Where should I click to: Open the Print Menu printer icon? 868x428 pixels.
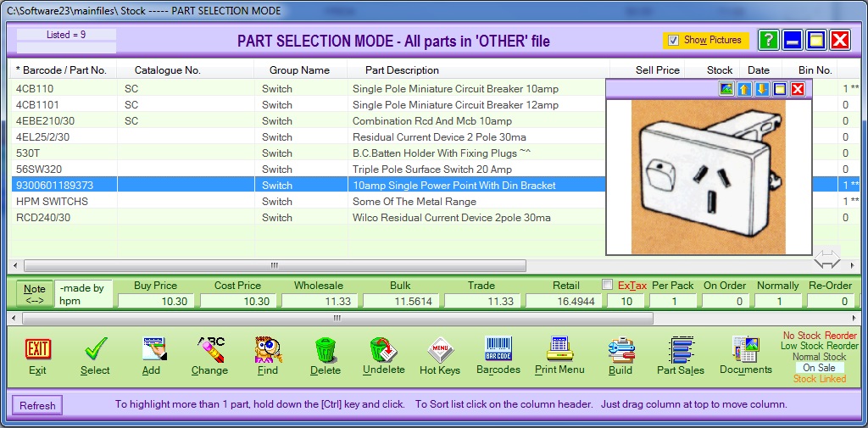(559, 349)
